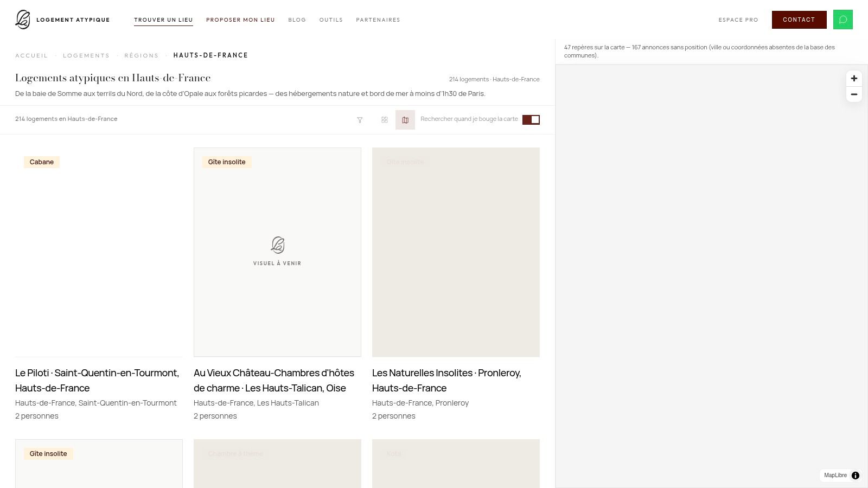Open Les Naturelles Insolites listing title
The width and height of the screenshot is (868, 488).
[447, 381]
